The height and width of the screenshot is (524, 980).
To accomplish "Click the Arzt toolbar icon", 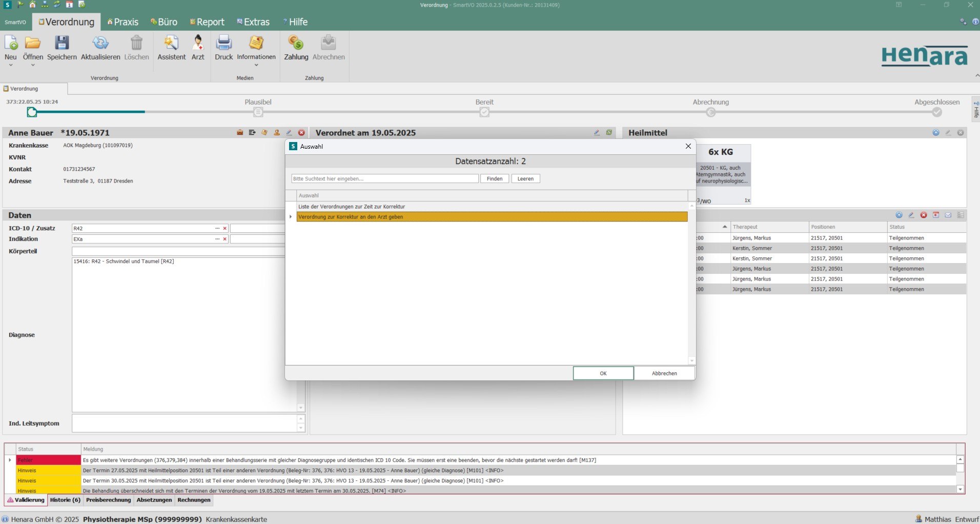I will 198,48.
